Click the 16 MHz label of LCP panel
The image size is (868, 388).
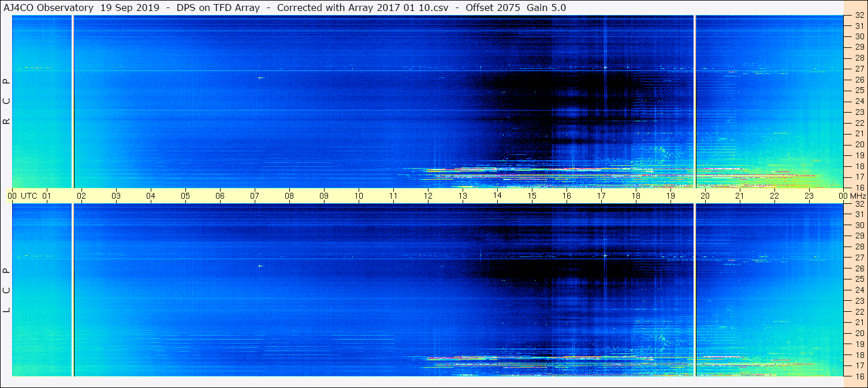point(859,376)
